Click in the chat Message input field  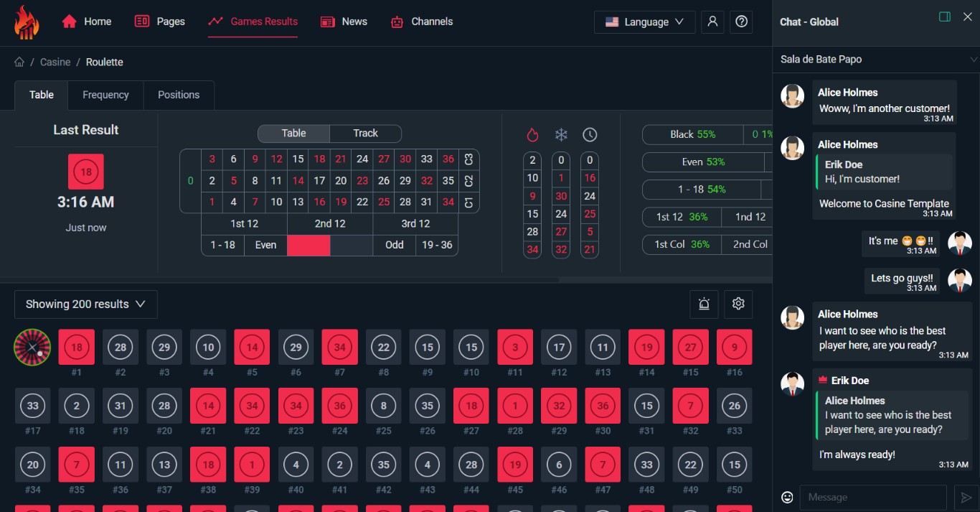[x=872, y=497]
